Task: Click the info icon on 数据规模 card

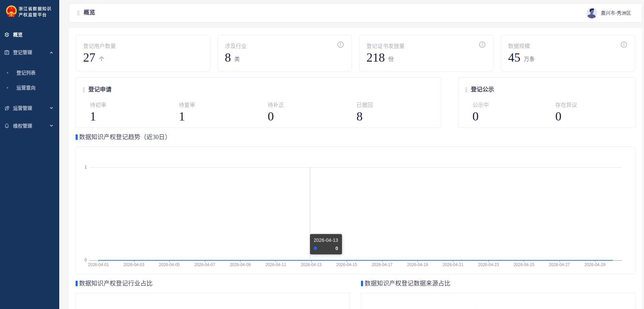Action: pyautogui.click(x=624, y=45)
